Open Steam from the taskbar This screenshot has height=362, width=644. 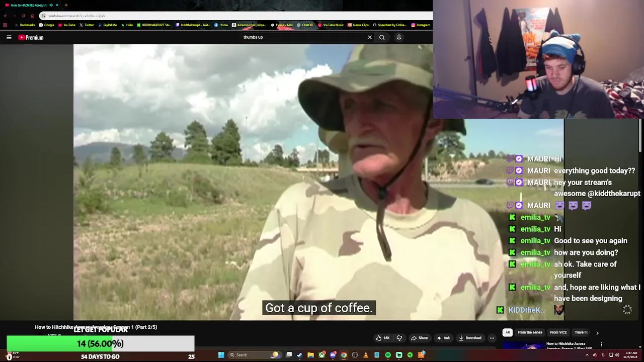click(300, 355)
